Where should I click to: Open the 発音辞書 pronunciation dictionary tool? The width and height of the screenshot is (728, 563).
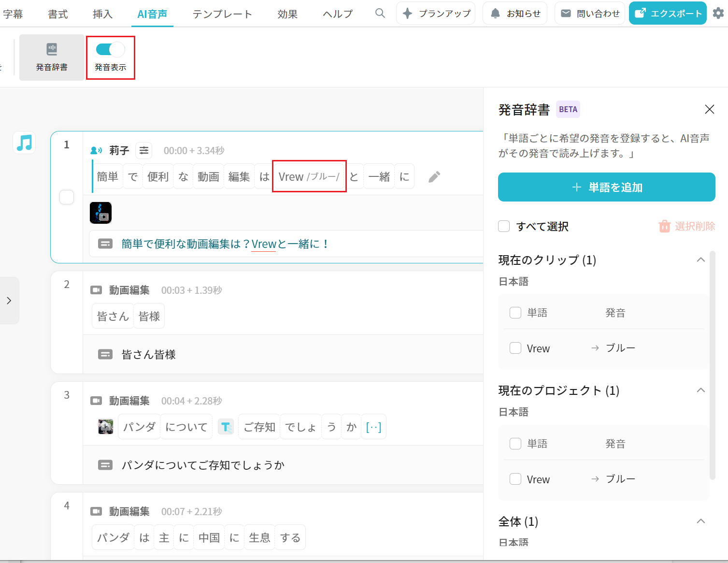coord(52,57)
